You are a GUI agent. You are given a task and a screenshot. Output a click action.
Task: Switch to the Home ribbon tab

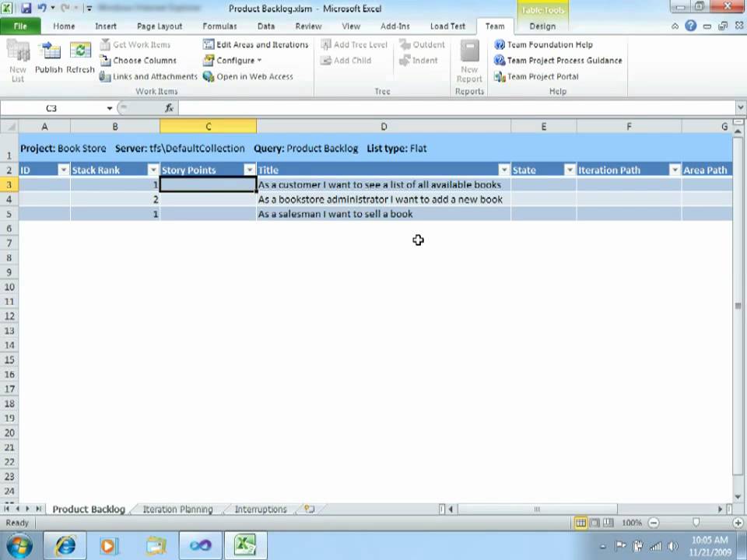click(64, 26)
